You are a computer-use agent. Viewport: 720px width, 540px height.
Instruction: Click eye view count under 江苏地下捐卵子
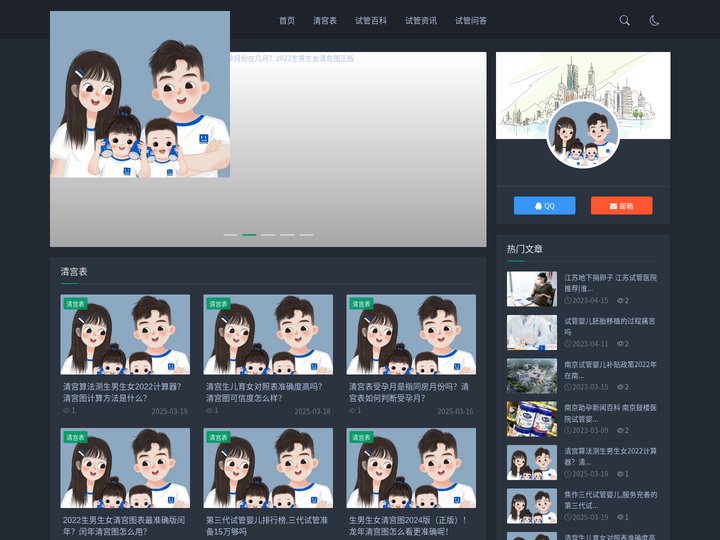(x=623, y=300)
